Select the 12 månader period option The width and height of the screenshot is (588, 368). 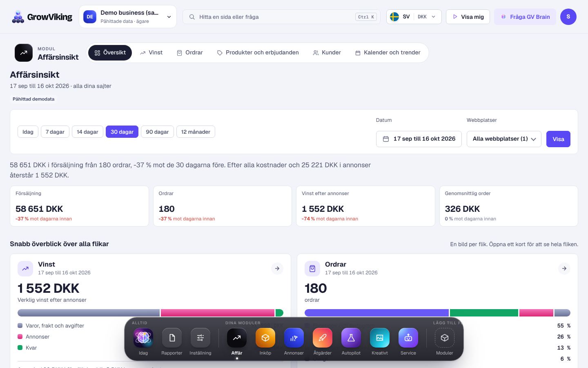[196, 132]
